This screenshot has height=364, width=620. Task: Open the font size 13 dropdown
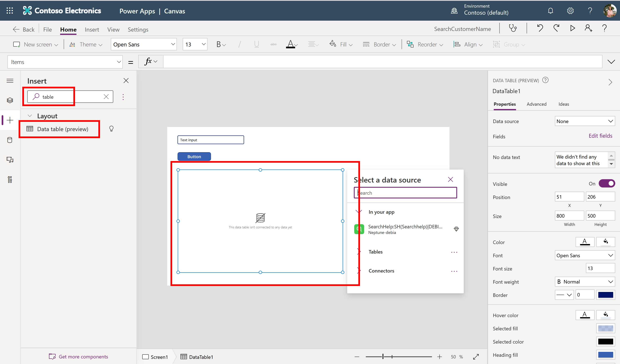coord(195,44)
